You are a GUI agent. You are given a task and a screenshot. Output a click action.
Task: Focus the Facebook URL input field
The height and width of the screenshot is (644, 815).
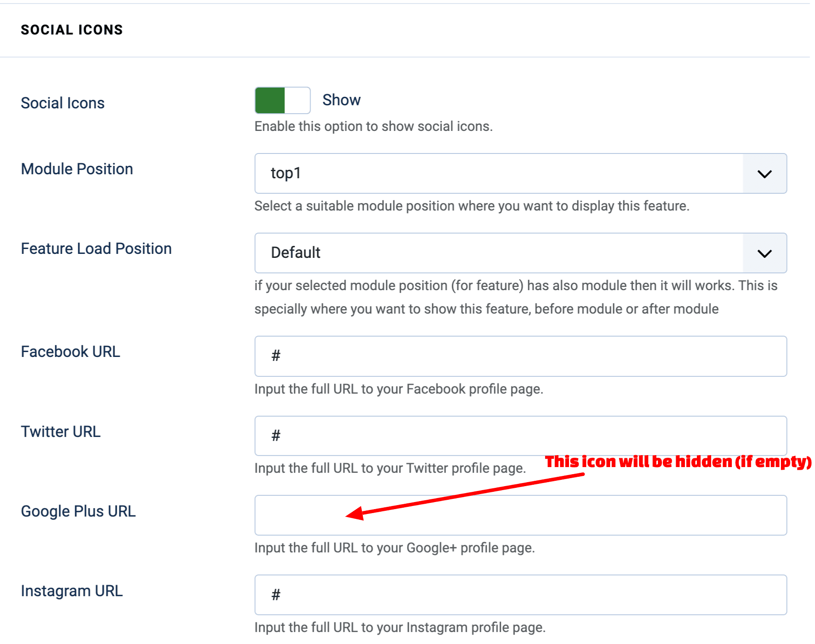(x=520, y=356)
